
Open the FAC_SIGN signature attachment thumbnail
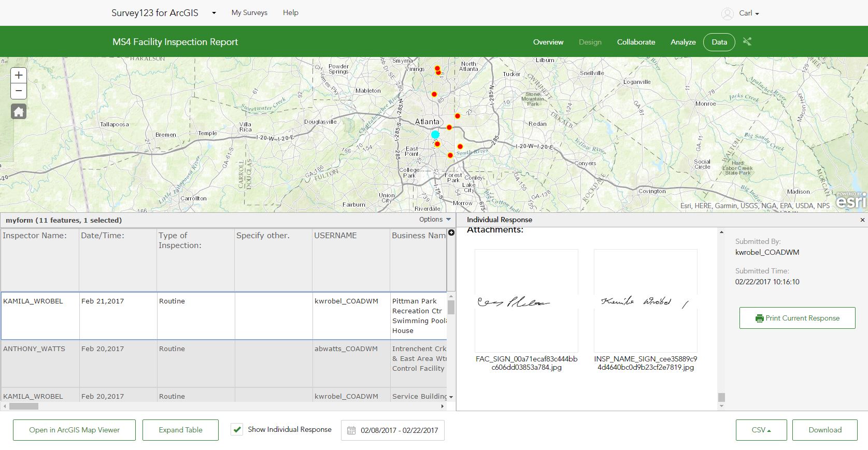point(527,301)
